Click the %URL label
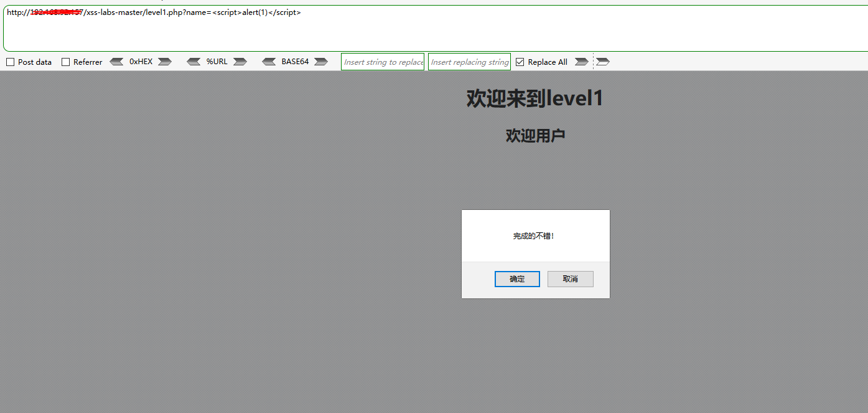This screenshot has width=868, height=413. 217,62
